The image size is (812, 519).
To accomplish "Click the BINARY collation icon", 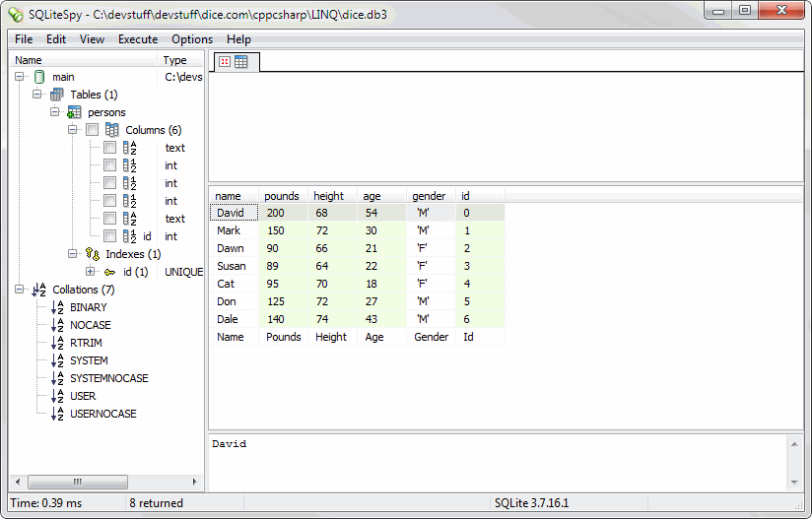I will click(x=57, y=307).
